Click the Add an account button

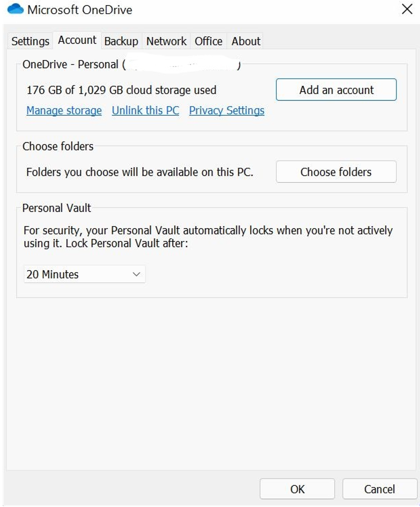(336, 89)
